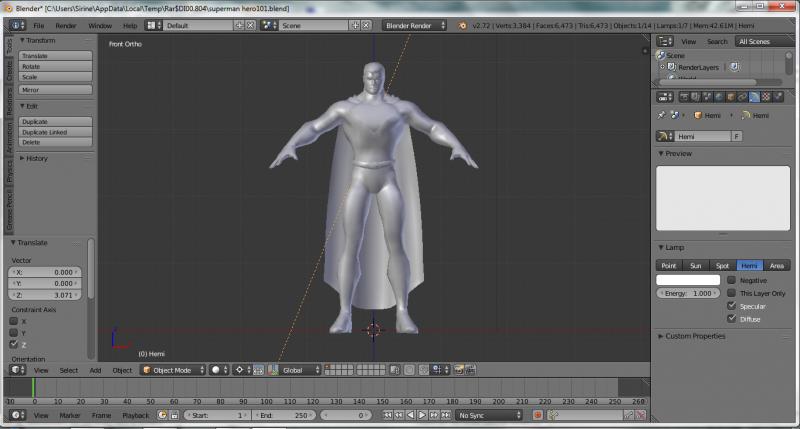Expand the History panel
The width and height of the screenshot is (800, 429).
(x=35, y=158)
